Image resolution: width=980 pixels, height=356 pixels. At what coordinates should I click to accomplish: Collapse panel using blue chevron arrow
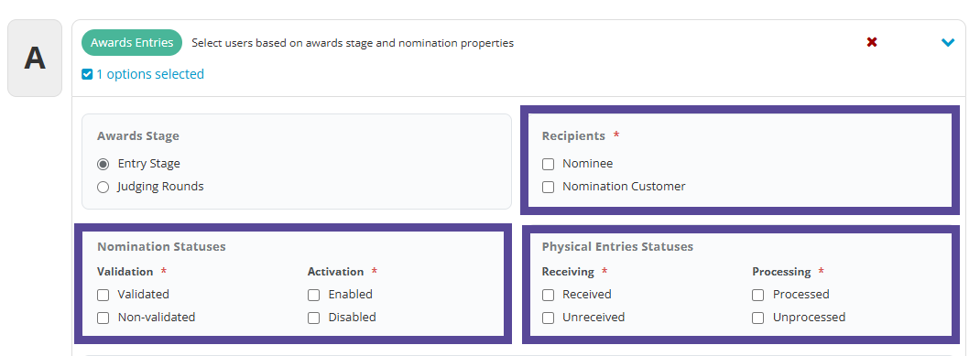pos(948,42)
